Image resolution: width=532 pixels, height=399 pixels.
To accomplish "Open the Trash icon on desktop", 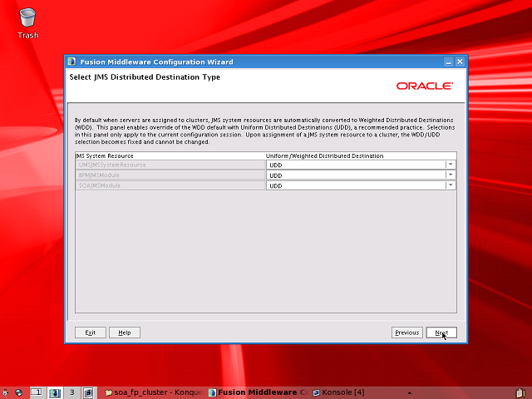I will click(x=27, y=23).
